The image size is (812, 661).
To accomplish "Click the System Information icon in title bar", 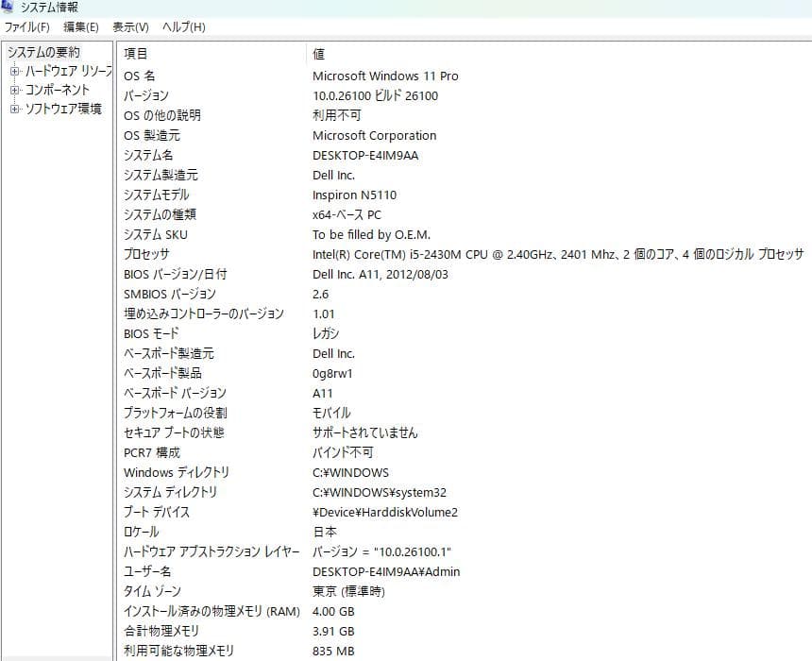I will point(9,8).
